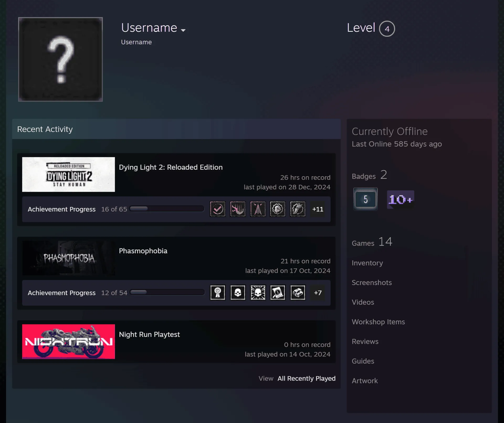
Task: Open the Artwork link
Action: coord(365,381)
